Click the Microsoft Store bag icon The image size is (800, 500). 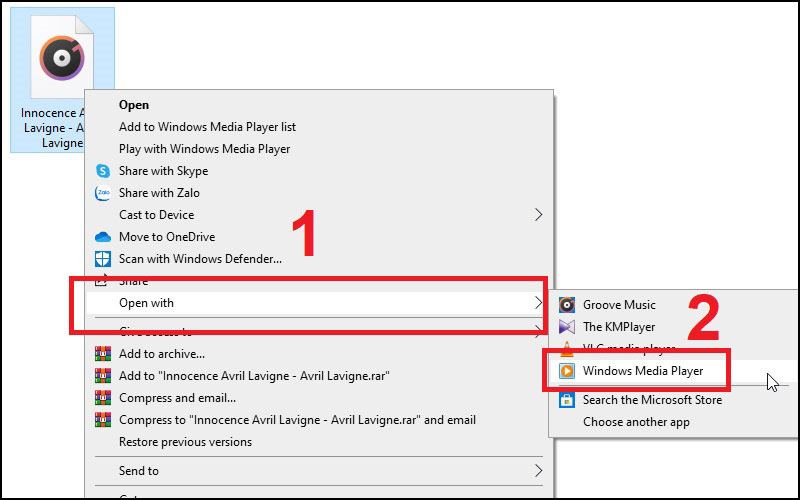566,400
